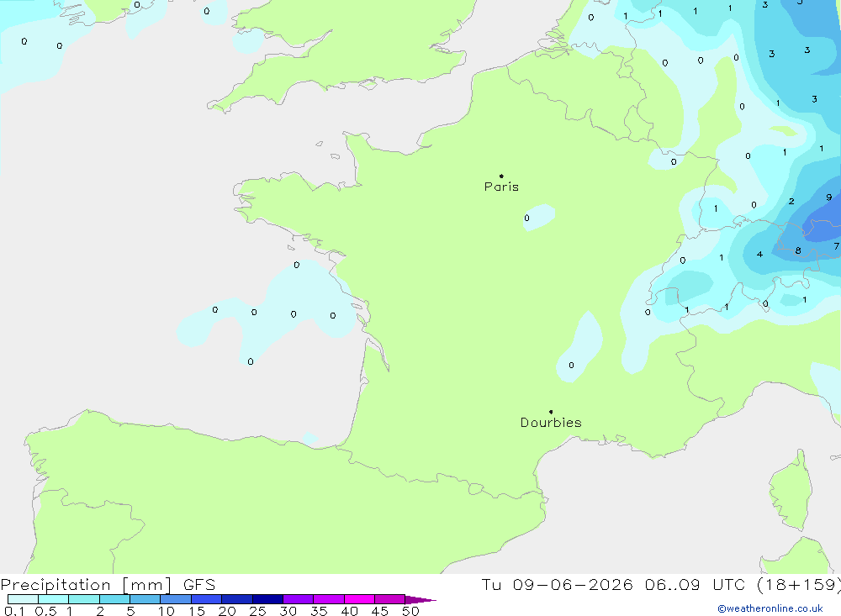This screenshot has width=841, height=616.
Task: Click the legend label '35'
Action: (319, 611)
